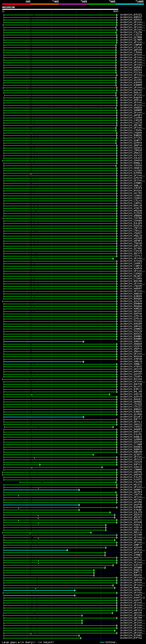
Task: Select the UniRef100_B8C120 label
Action: [x=131, y=532]
